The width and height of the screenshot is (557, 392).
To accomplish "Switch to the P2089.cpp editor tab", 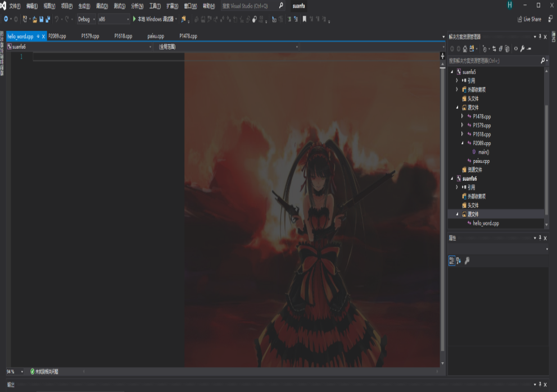I will tap(57, 36).
